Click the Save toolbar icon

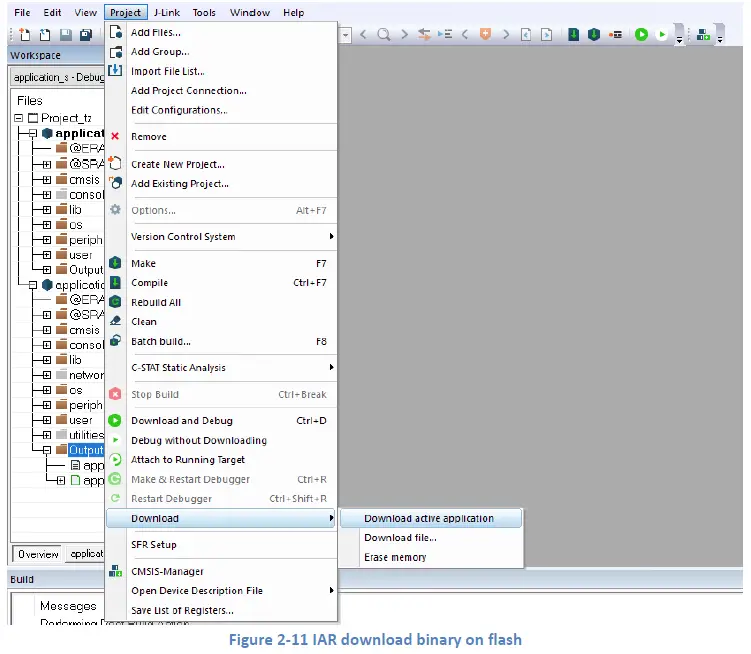click(x=66, y=34)
